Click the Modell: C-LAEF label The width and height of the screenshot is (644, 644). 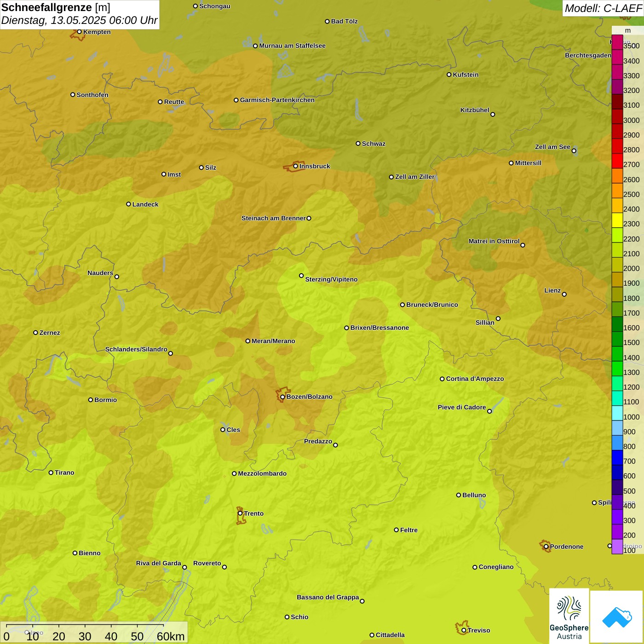pos(603,8)
